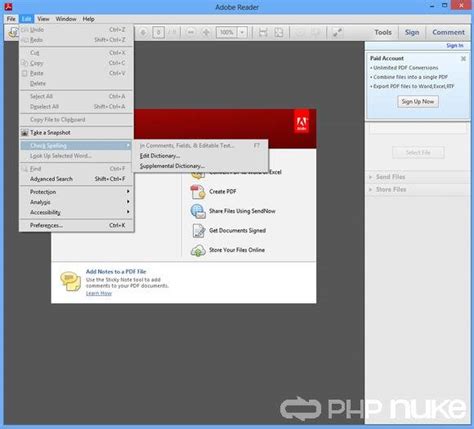Viewport: 474px width, 429px height.
Task: Open the Help menu
Action: 88,19
